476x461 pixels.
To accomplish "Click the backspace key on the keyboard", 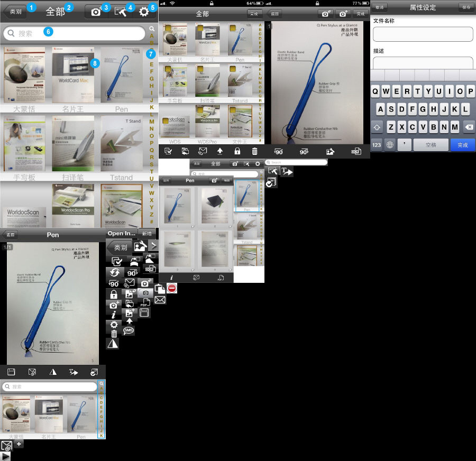I will tap(468, 127).
